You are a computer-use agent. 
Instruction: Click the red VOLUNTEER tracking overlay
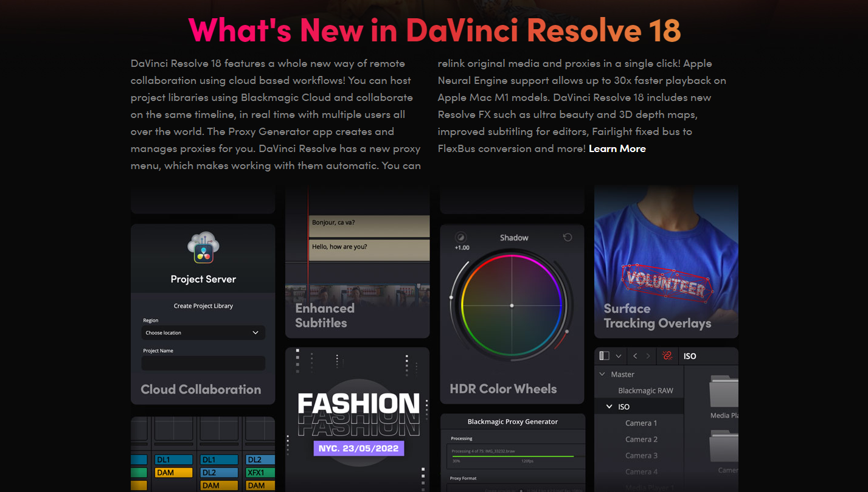click(667, 284)
